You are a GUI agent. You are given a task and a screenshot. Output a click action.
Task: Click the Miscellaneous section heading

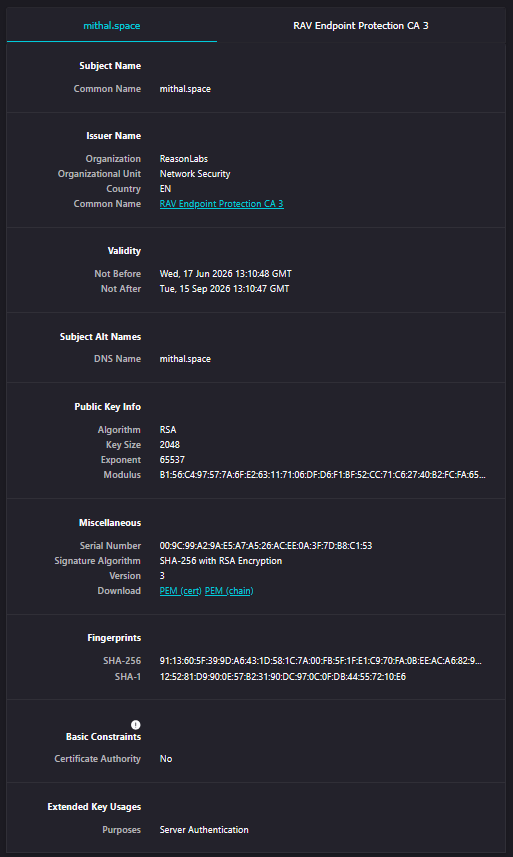tap(110, 523)
